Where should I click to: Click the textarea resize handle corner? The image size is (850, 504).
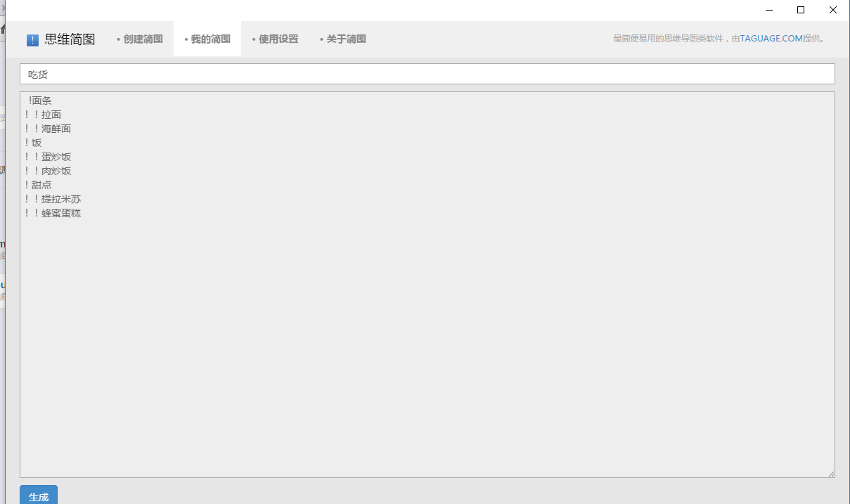pos(830,474)
